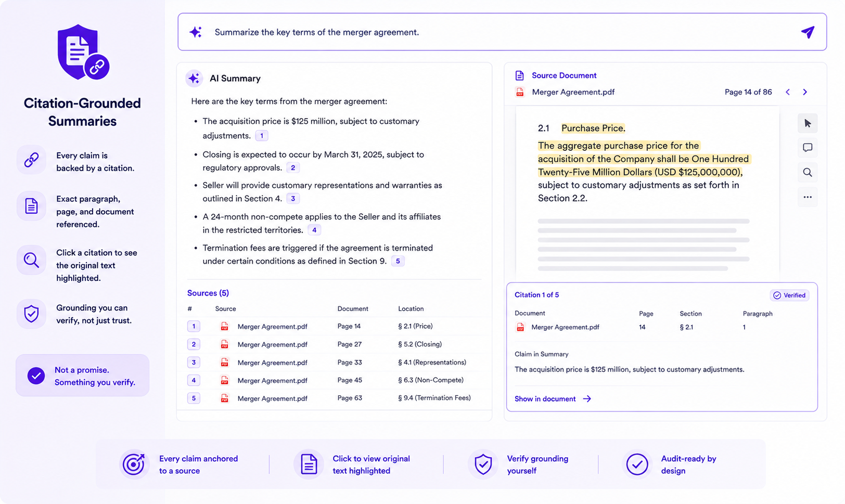Click 'Show in document' link
845x504 pixels.
pyautogui.click(x=553, y=399)
